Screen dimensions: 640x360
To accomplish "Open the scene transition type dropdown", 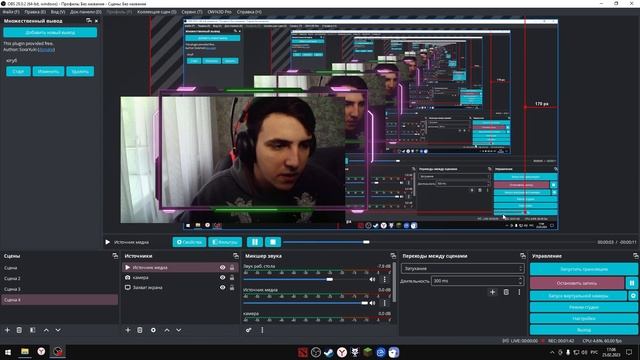I will pos(462,269).
